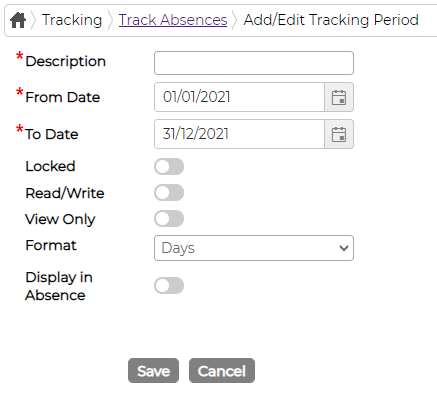Image resolution: width=437 pixels, height=395 pixels.
Task: Click the Format label text
Action: click(51, 245)
